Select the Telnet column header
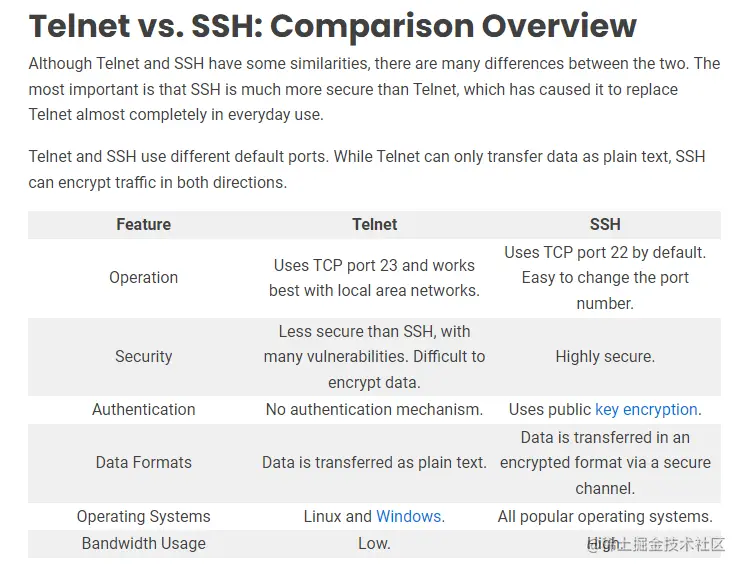Image resolution: width=742 pixels, height=570 pixels. click(x=374, y=224)
